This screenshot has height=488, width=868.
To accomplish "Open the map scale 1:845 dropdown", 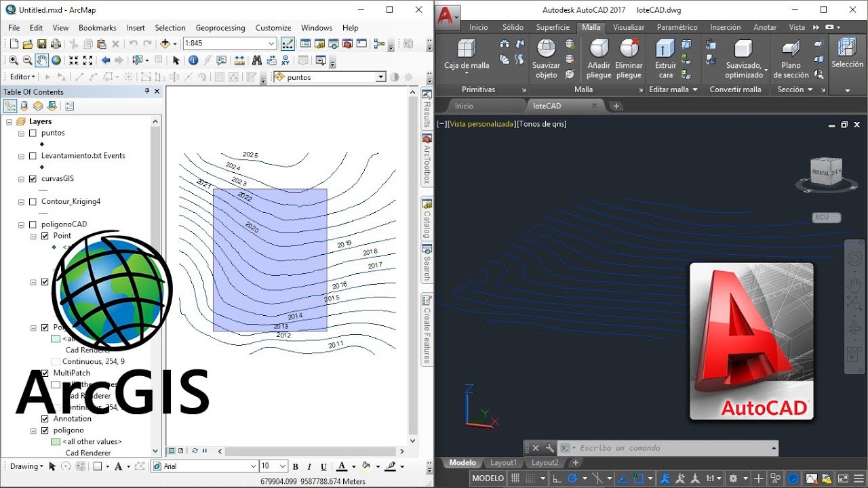I will [x=271, y=44].
